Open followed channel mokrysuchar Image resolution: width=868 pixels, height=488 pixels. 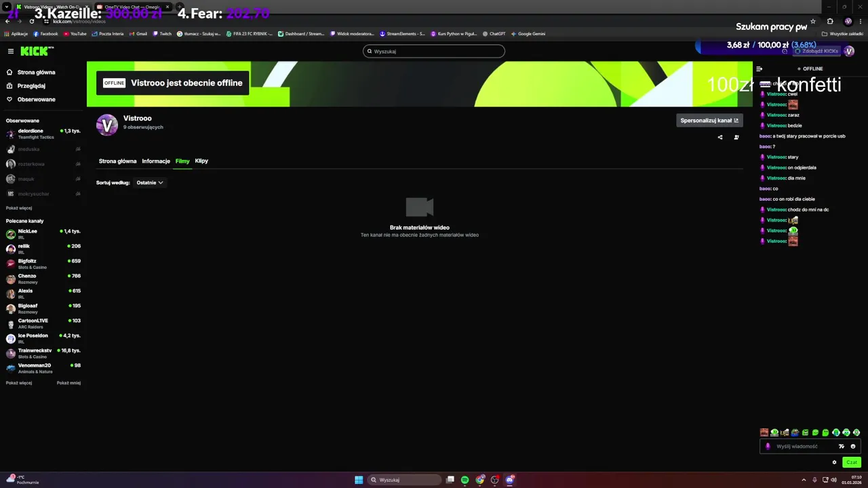point(43,194)
